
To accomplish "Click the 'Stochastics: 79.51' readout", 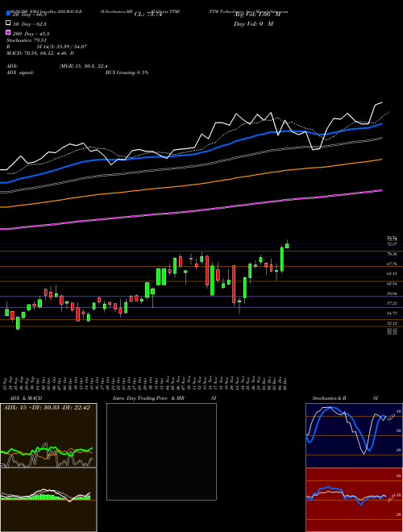I will point(25,40).
